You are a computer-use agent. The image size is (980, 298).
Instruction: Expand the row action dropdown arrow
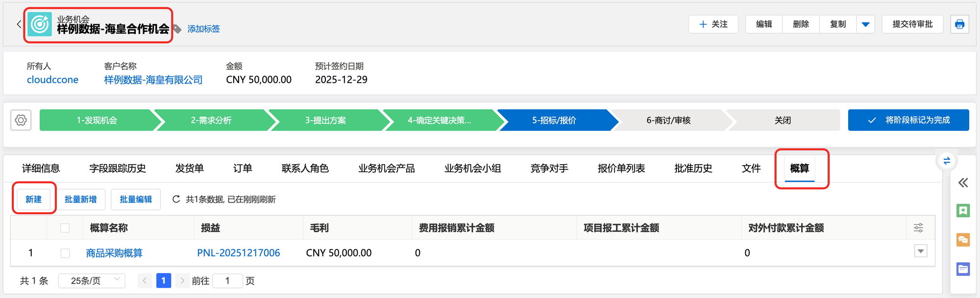click(921, 251)
